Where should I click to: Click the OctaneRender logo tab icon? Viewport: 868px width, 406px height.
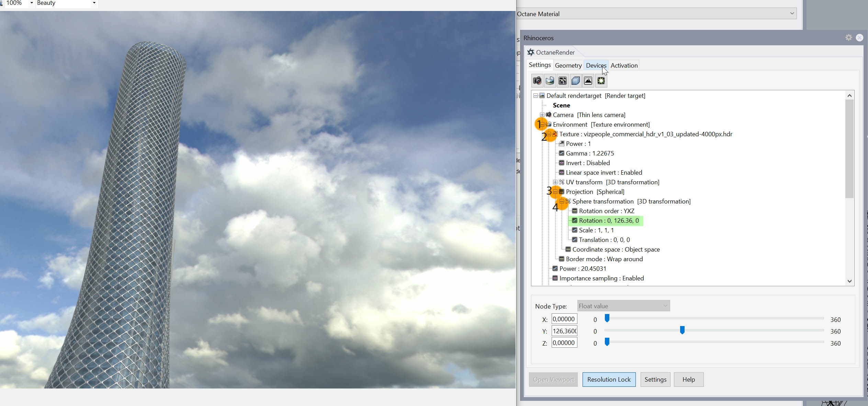[x=531, y=52]
